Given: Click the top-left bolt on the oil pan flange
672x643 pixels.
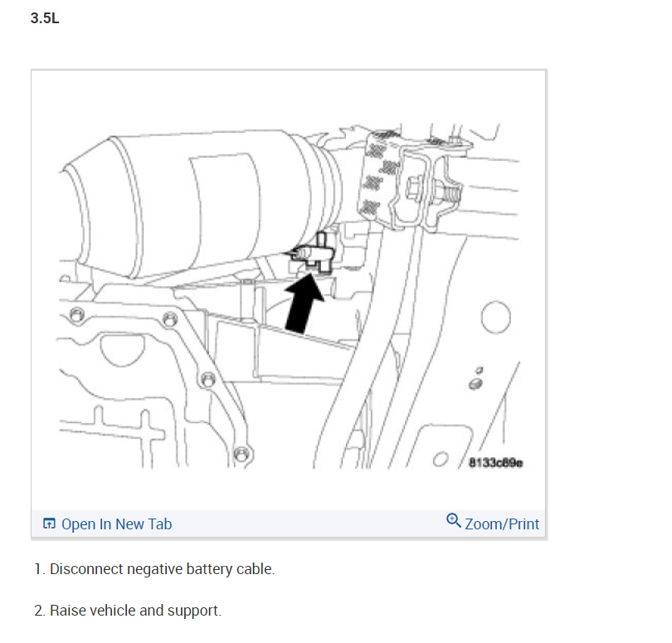Looking at the screenshot, I should coord(76,315).
